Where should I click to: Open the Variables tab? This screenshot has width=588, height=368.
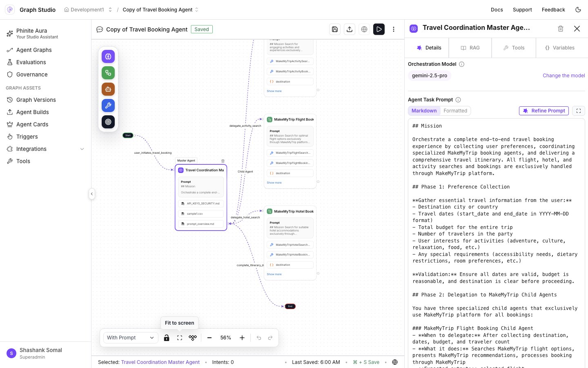click(x=560, y=48)
